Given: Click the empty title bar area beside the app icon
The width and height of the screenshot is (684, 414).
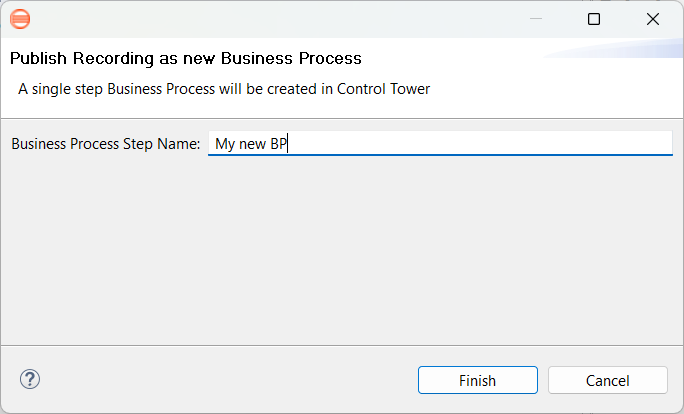Looking at the screenshot, I should [x=279, y=19].
